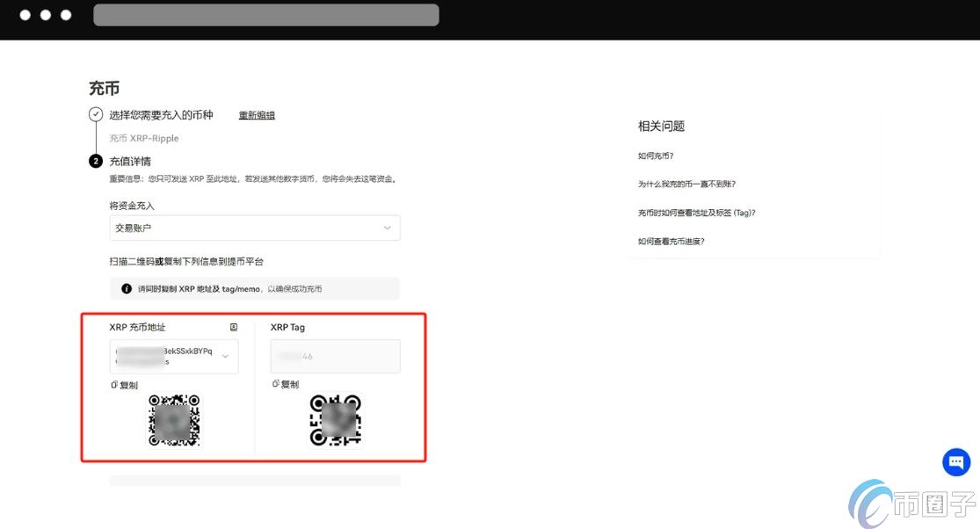
Task: Click the step one checkmark circle
Action: [x=95, y=114]
